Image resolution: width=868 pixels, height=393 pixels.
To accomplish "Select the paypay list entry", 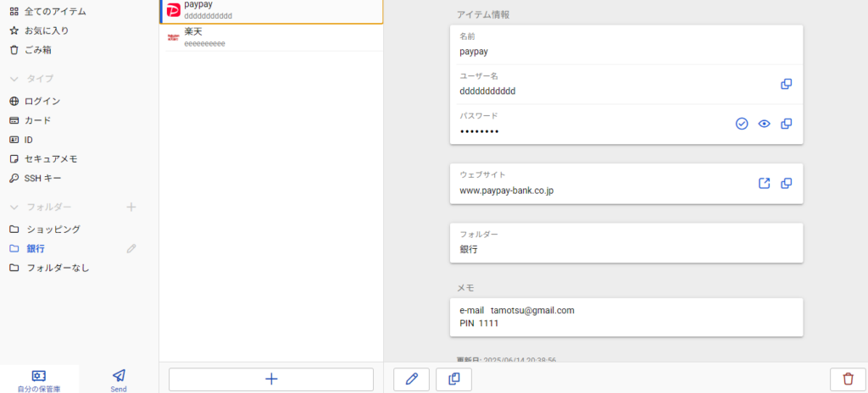I will (x=271, y=12).
